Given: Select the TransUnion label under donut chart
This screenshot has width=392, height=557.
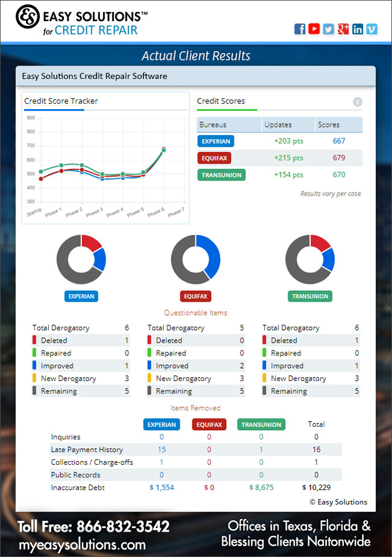Looking at the screenshot, I should pyautogui.click(x=310, y=296).
